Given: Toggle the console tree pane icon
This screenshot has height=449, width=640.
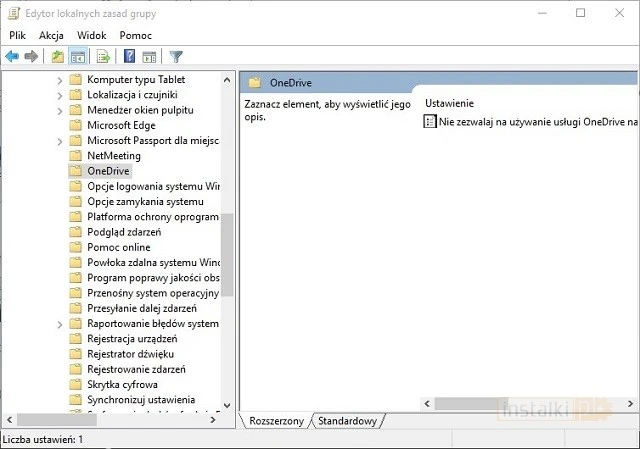Looking at the screenshot, I should [x=77, y=56].
